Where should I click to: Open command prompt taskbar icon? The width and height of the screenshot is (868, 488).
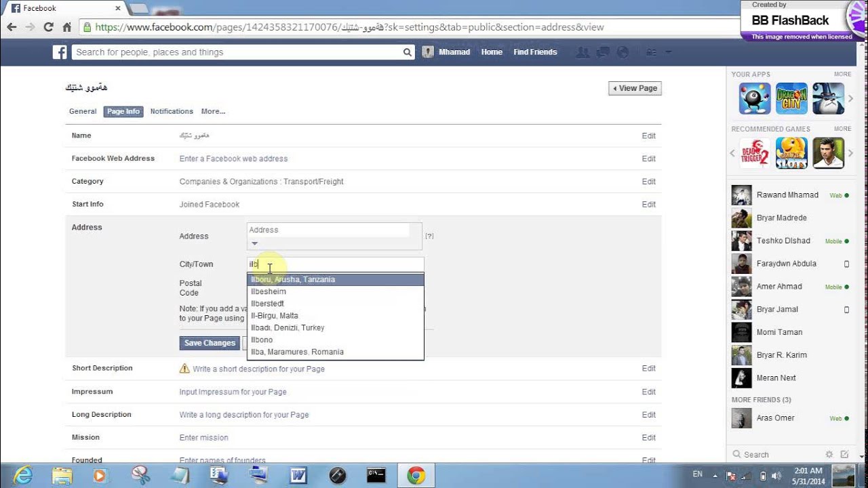(x=376, y=475)
